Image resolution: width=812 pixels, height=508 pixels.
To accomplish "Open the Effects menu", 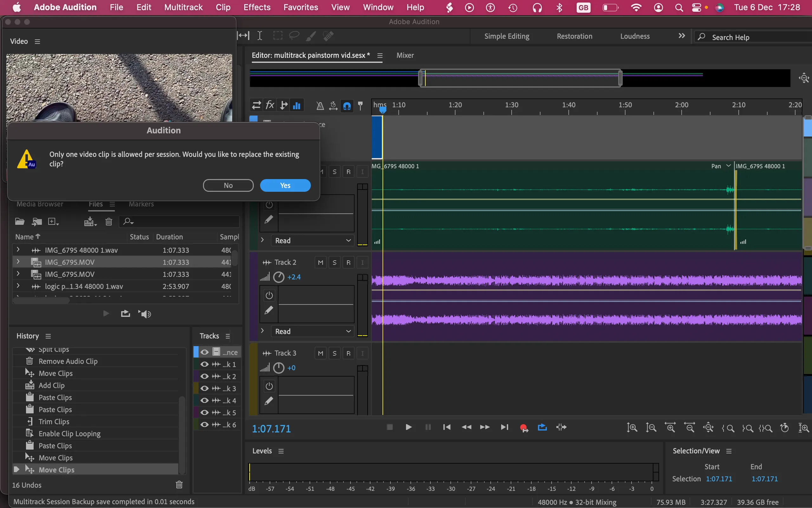I will coord(257,7).
